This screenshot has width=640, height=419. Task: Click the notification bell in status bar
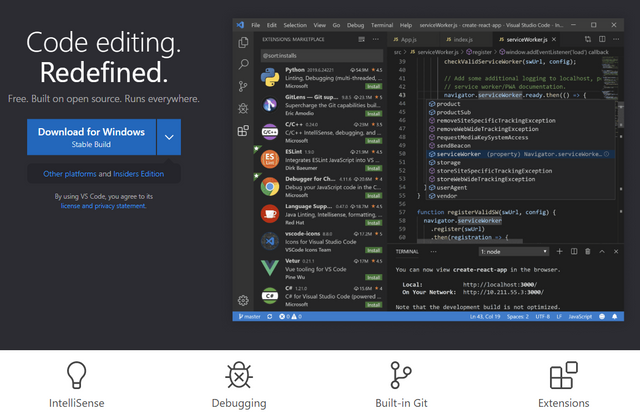[614, 317]
